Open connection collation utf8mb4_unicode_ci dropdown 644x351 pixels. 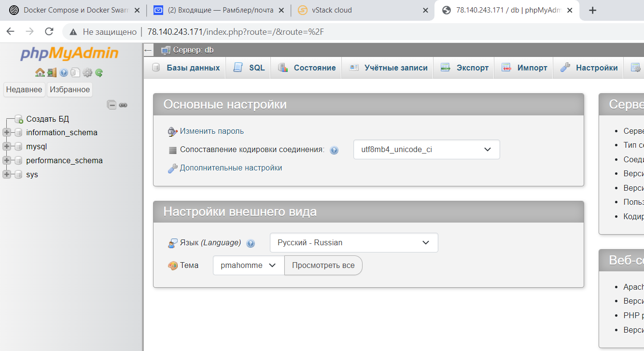click(426, 150)
